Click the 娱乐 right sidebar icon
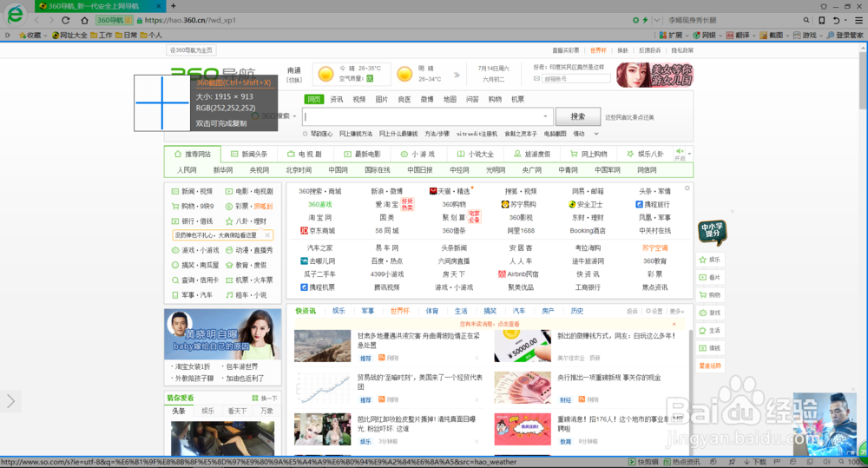Viewport: 868px width, 468px height. click(710, 260)
